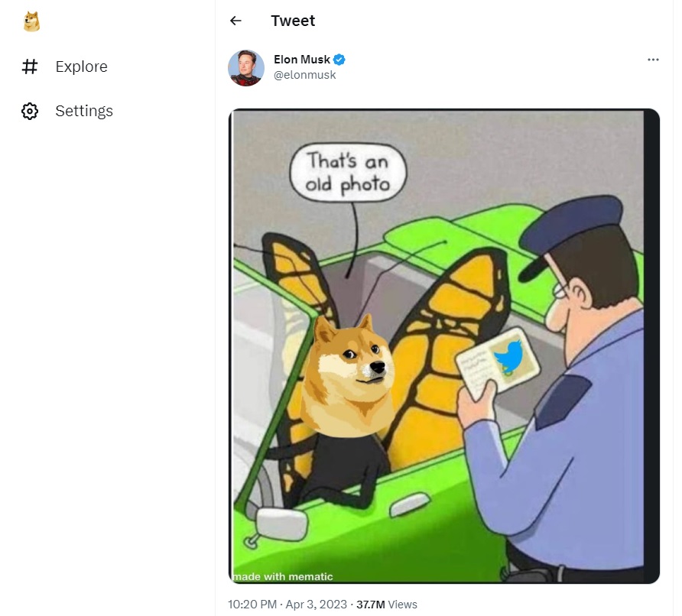Click the "Tweet" header title
The height and width of the screenshot is (616, 682).
point(293,21)
